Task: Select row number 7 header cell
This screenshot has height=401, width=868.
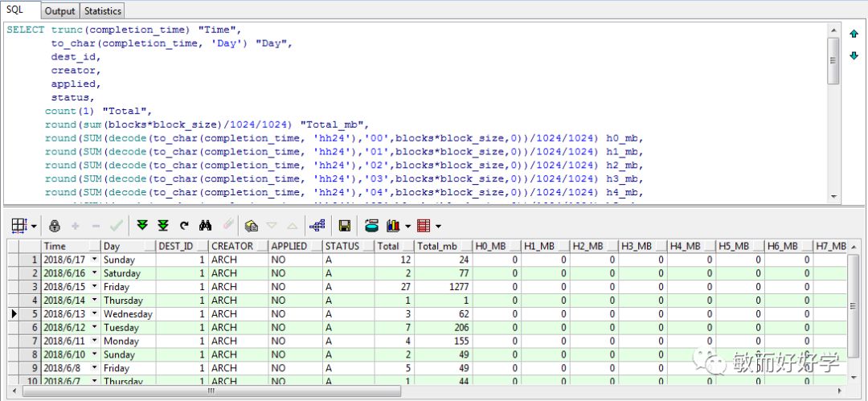Action: 31,341
